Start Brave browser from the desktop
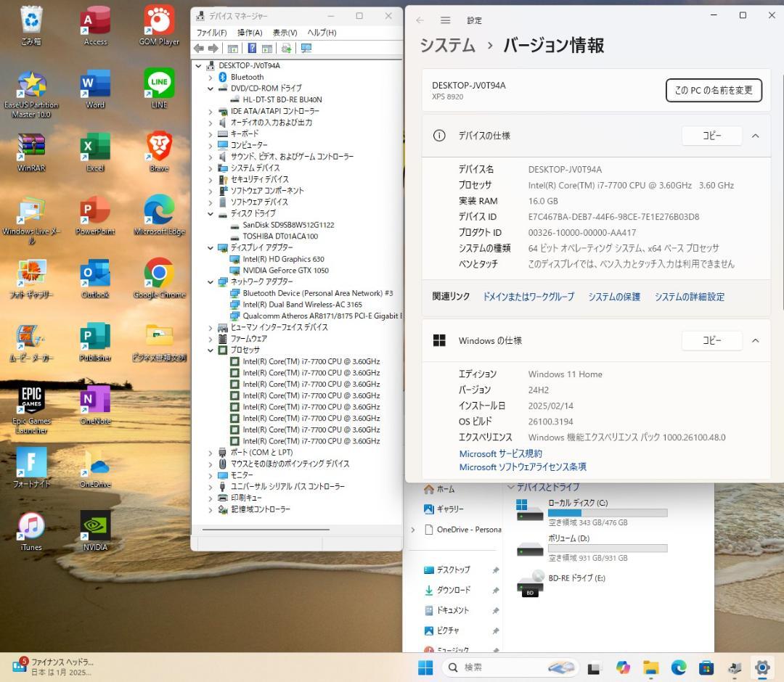This screenshot has height=682, width=784. pyautogui.click(x=158, y=145)
